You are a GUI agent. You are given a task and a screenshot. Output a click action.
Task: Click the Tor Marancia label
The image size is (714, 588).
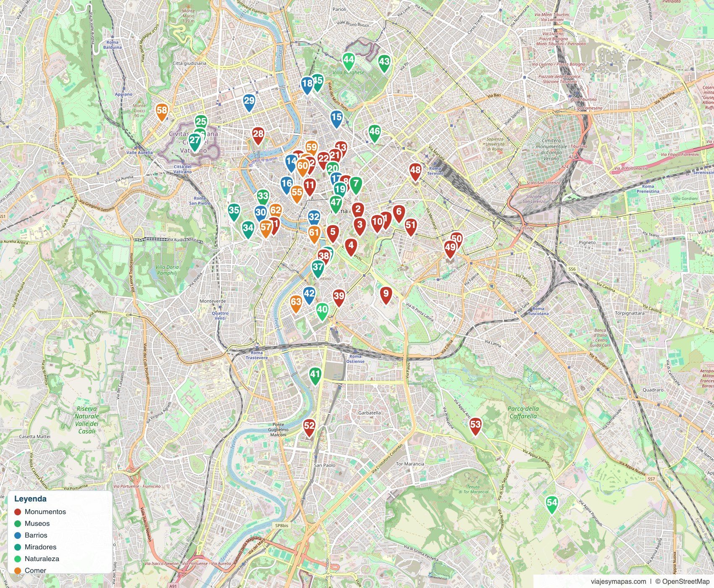point(410,464)
